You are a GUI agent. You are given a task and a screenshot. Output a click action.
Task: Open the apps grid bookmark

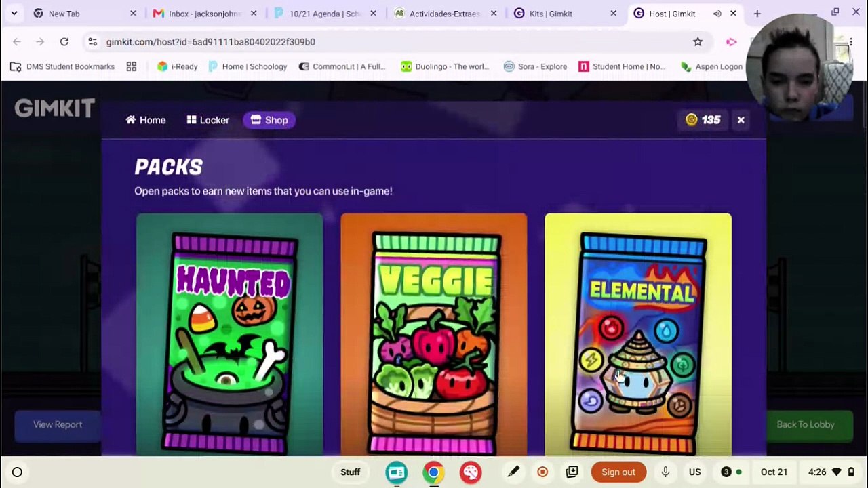pos(132,66)
